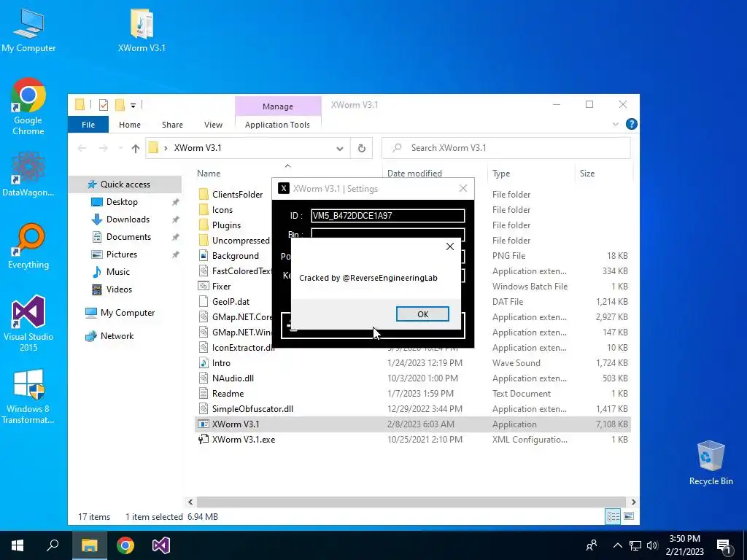Click the Back navigation arrow in Explorer
This screenshot has width=747, height=560.
82,148
